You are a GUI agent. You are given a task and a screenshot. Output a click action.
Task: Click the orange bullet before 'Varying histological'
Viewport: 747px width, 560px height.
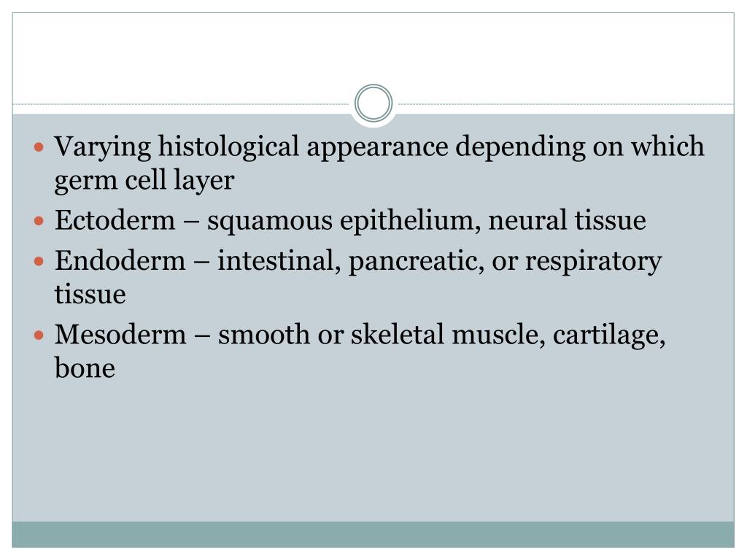(x=39, y=146)
